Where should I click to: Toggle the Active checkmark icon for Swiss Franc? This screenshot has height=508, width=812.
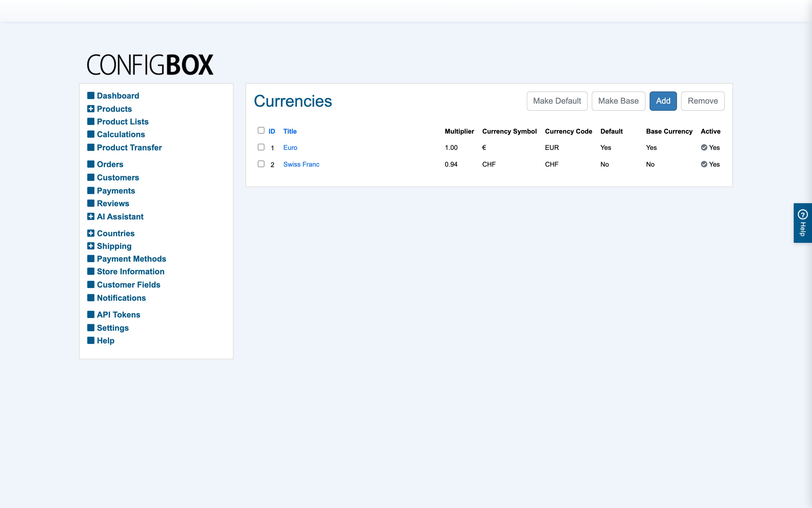click(704, 164)
